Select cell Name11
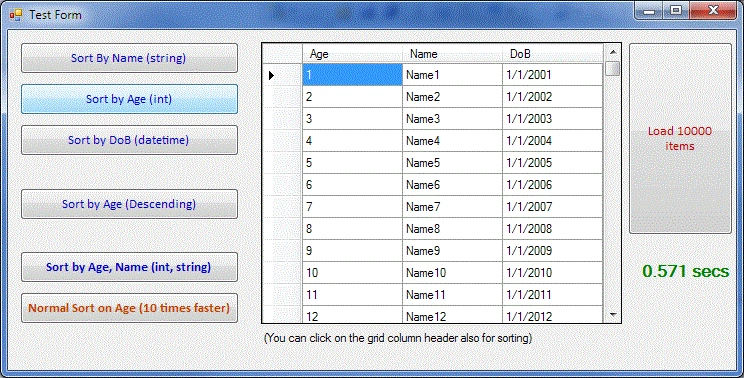744x378 pixels. 452,295
